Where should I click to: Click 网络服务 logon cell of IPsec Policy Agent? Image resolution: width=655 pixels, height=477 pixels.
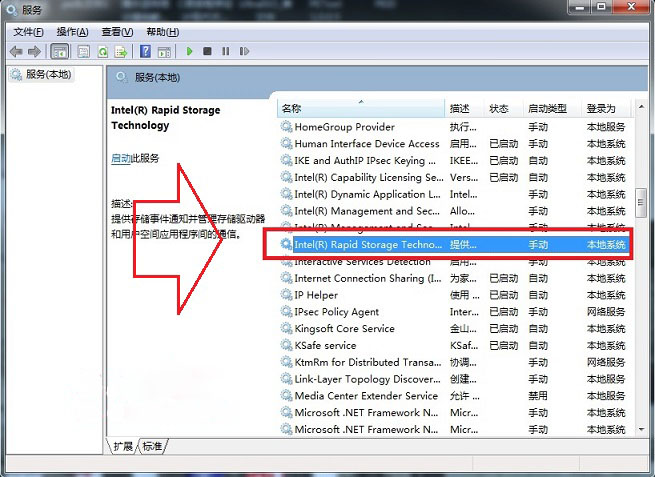[x=606, y=312]
